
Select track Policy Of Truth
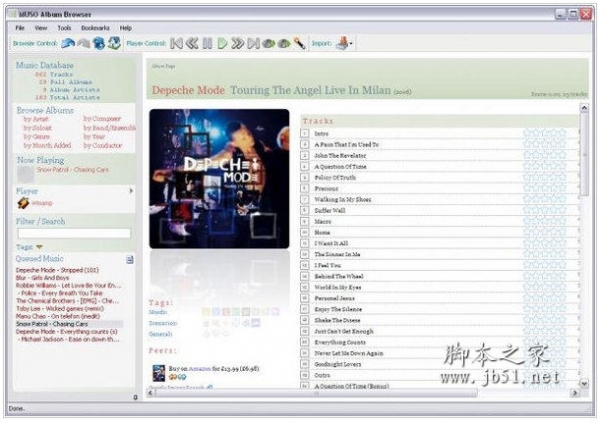335,178
